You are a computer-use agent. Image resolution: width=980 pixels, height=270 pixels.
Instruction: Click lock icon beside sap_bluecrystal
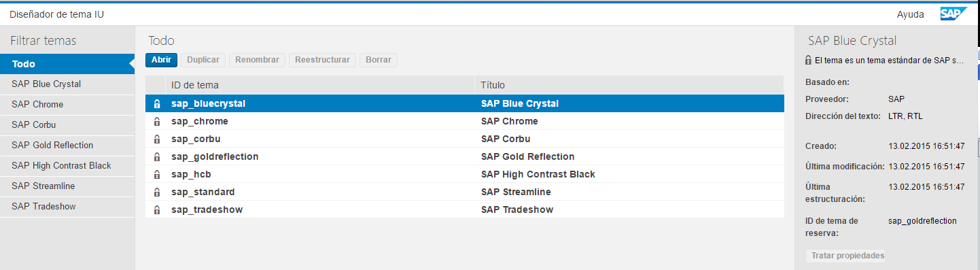[x=157, y=104]
